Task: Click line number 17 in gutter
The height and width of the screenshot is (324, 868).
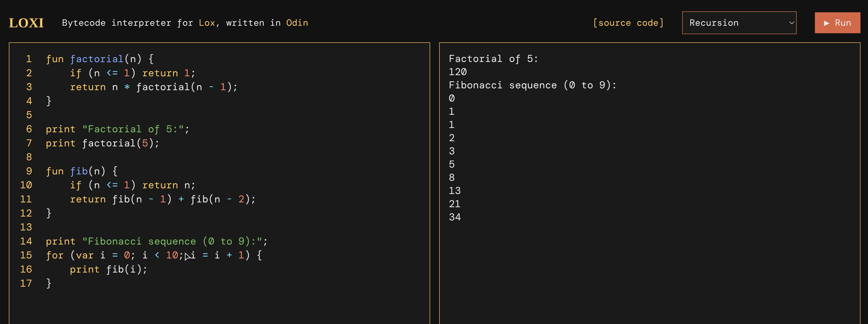Action: [x=26, y=283]
